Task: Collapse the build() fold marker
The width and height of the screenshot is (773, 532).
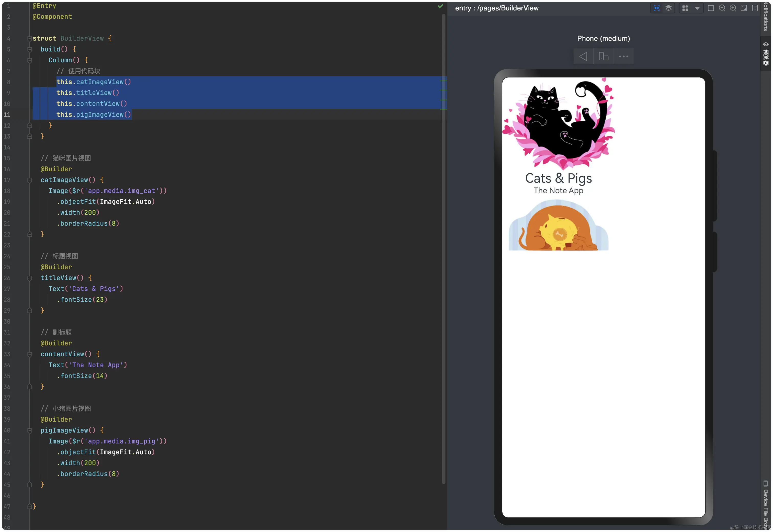Action: coord(29,49)
